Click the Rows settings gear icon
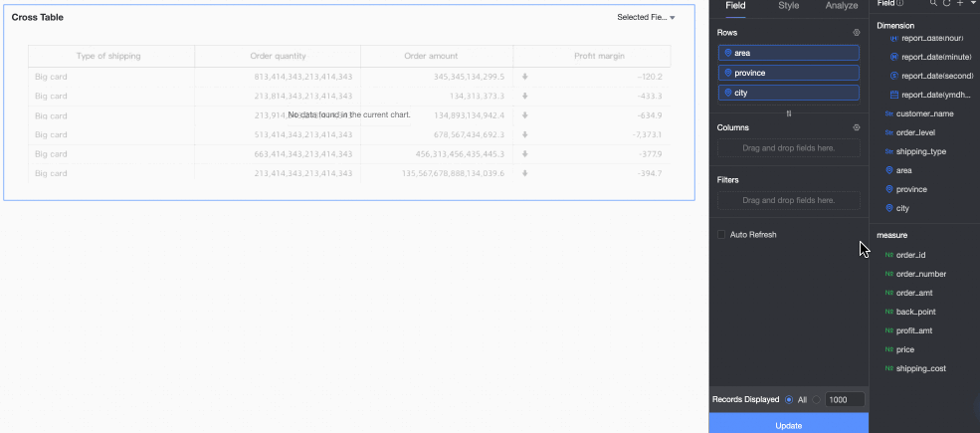 point(857,33)
